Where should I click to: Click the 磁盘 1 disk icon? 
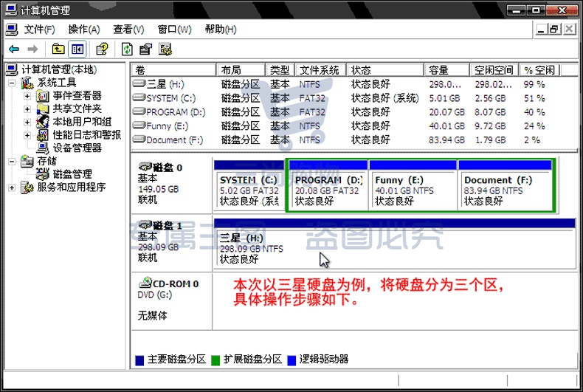coord(145,225)
